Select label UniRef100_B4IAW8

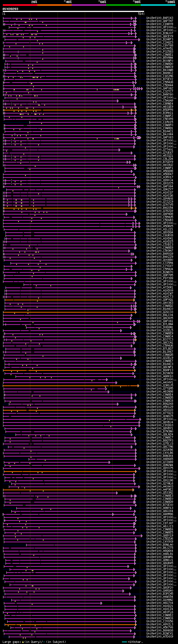(x=160, y=70)
